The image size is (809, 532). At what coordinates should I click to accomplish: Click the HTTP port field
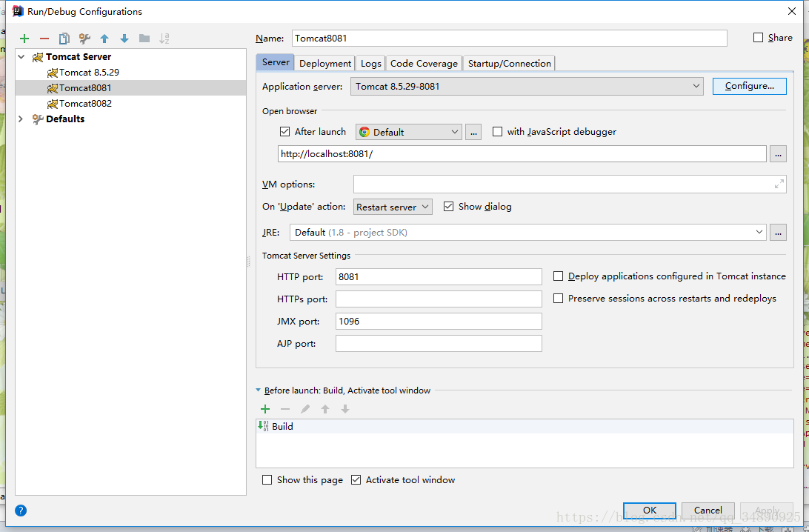[x=439, y=276]
